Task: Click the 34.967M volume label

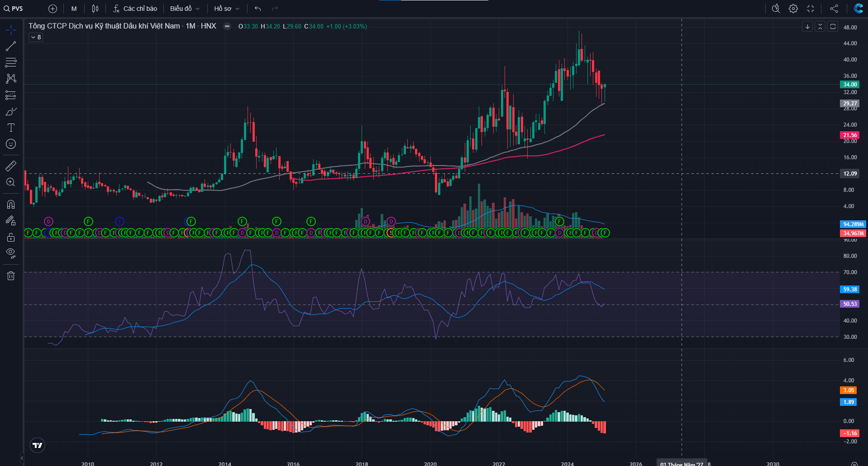Action: click(x=853, y=233)
